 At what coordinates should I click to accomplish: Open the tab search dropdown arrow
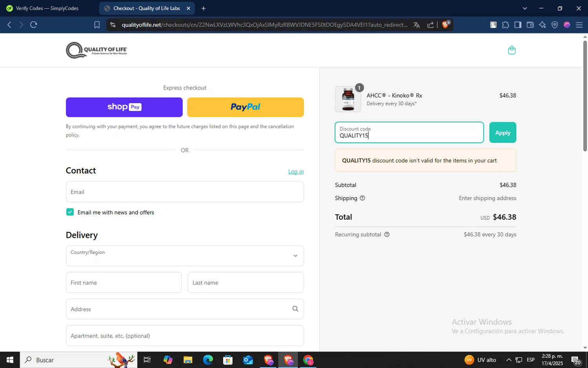[x=525, y=8]
